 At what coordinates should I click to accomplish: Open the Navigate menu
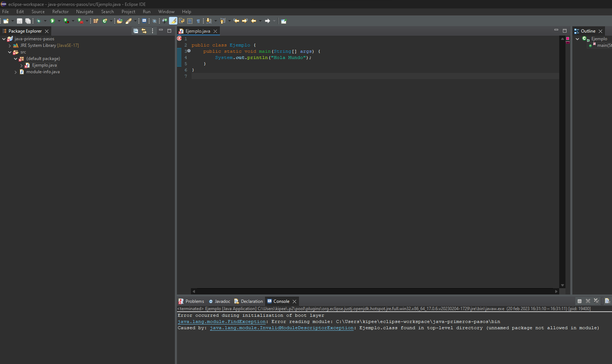[x=85, y=12]
